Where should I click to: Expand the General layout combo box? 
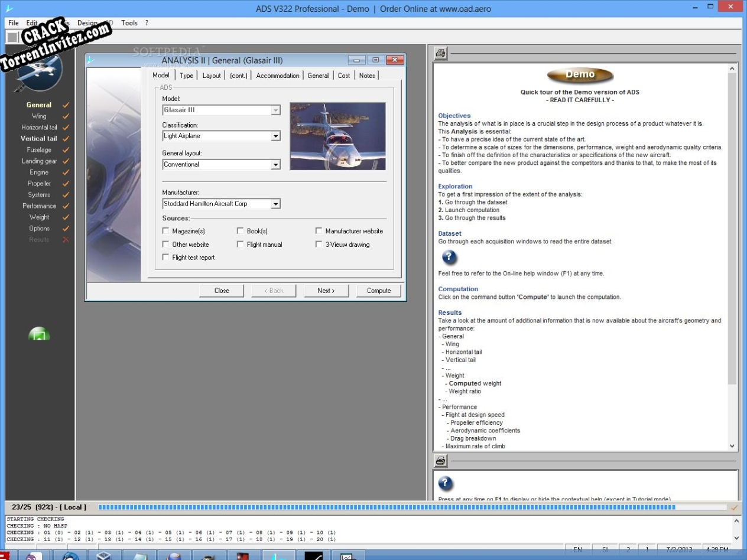pos(275,164)
